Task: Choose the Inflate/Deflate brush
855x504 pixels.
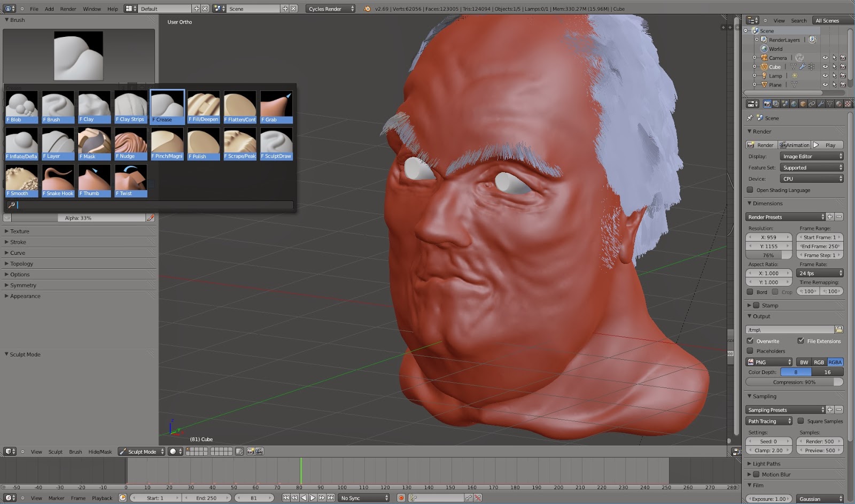Action: click(21, 143)
